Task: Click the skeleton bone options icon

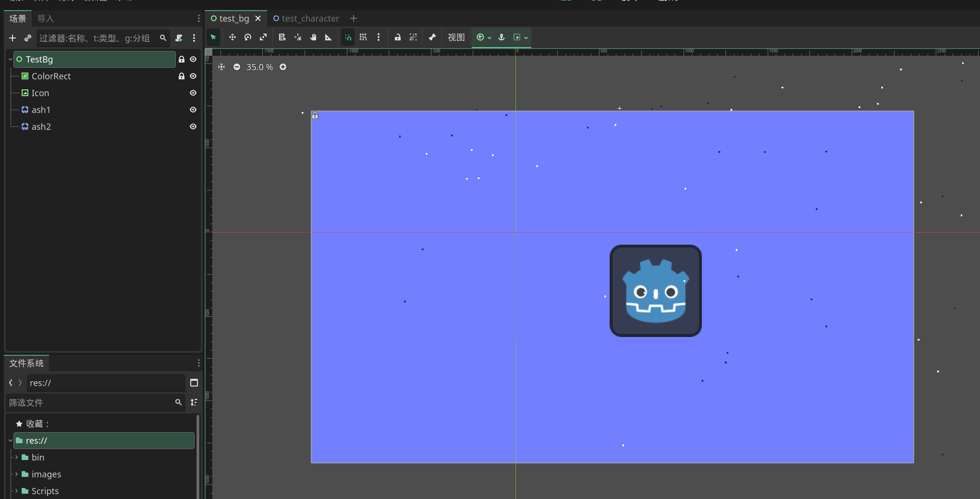Action: pos(432,37)
